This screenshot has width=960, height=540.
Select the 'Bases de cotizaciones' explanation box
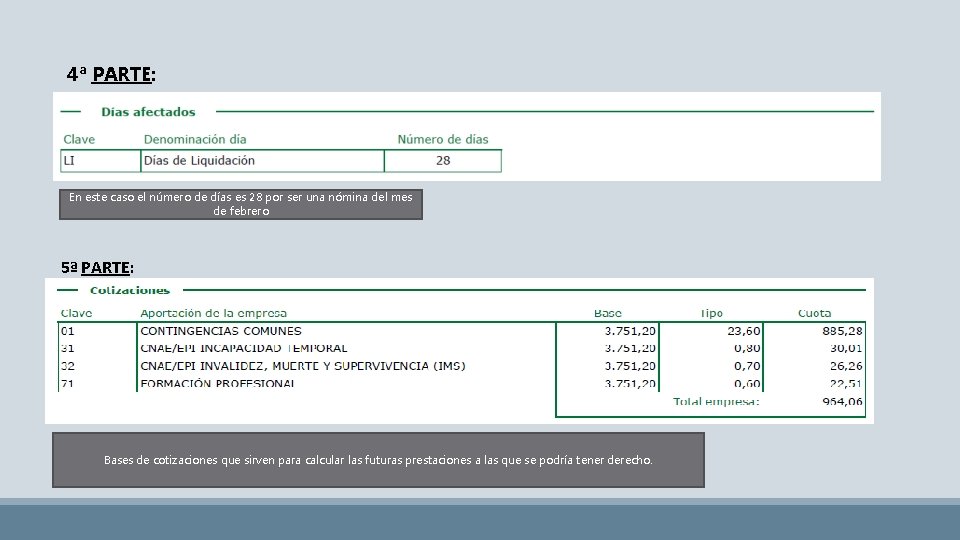click(x=378, y=460)
